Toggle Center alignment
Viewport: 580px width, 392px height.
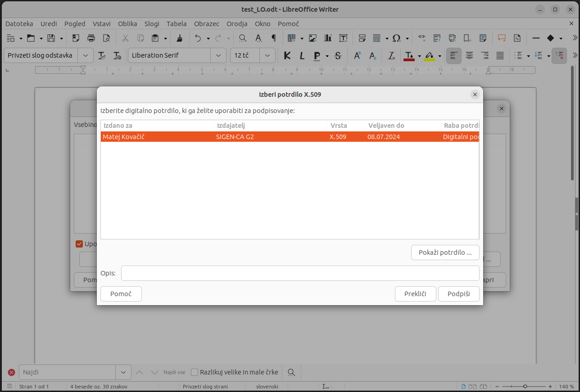(469, 56)
